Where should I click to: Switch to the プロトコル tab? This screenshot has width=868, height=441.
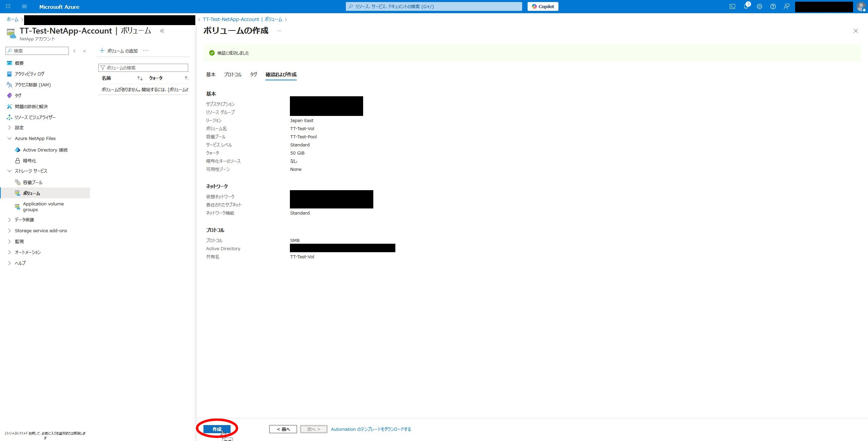pyautogui.click(x=233, y=75)
